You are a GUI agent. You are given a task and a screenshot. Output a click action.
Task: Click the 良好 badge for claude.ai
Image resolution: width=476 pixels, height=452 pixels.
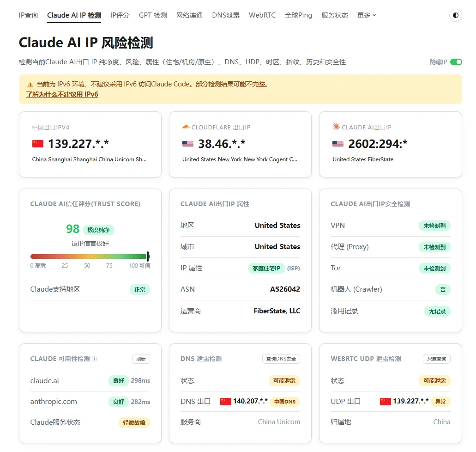pyautogui.click(x=119, y=380)
